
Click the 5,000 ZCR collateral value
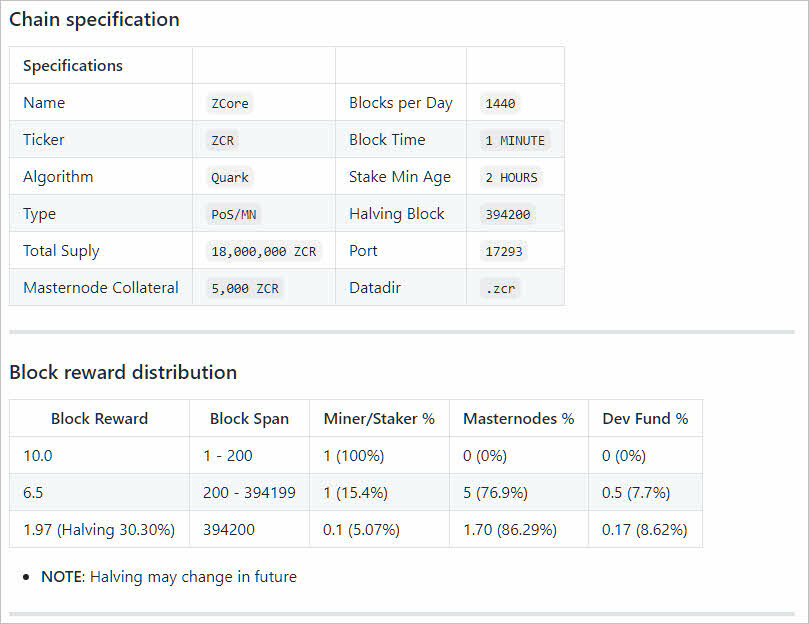tap(245, 288)
